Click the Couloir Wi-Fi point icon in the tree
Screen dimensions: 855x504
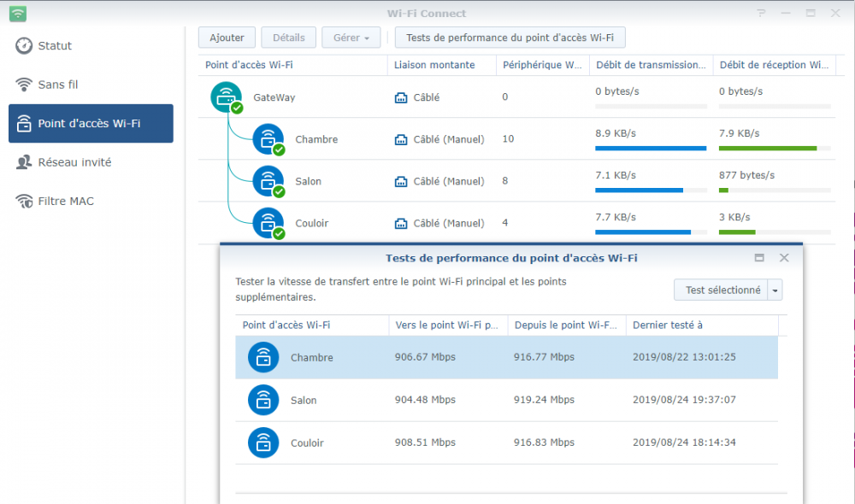[268, 223]
